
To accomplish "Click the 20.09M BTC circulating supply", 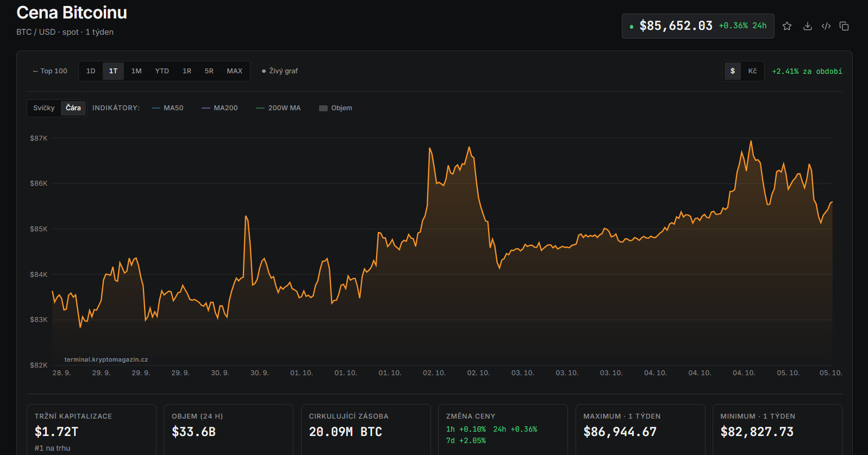I will (346, 432).
